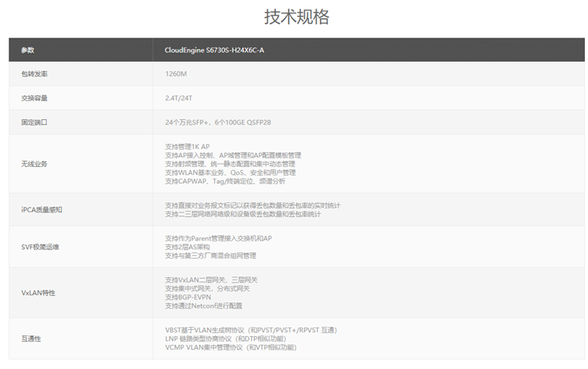Select the 支持2层AS架构 line
Viewport: 588px width, 369px height.
point(192,247)
